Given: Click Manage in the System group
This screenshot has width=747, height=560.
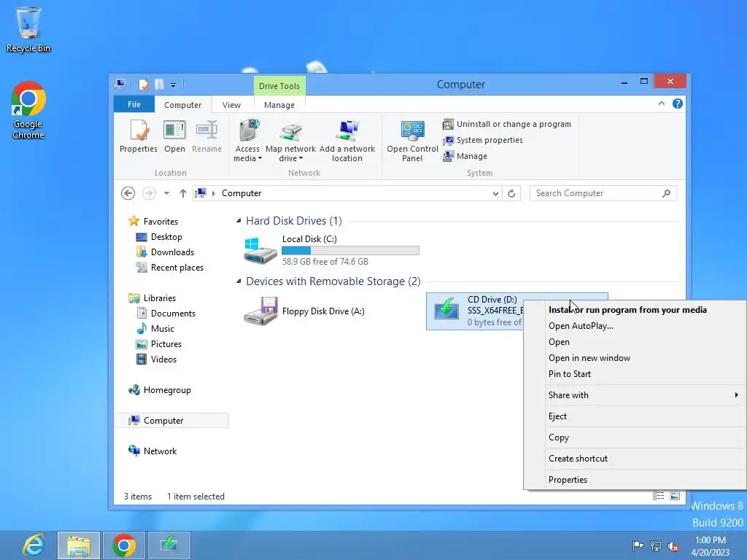Looking at the screenshot, I should coord(465,156).
